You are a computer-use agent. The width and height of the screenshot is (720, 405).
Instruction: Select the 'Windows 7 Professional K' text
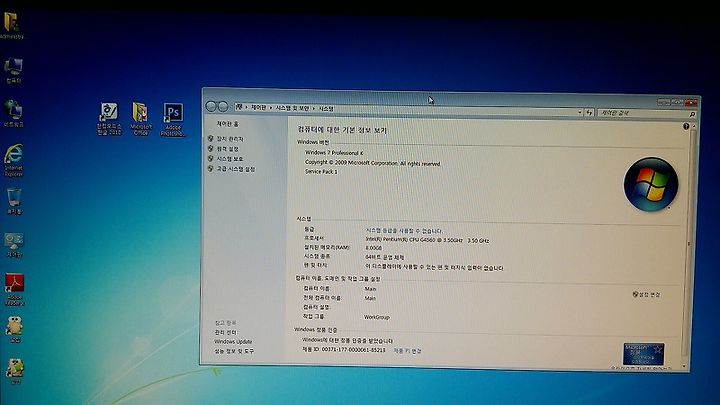coord(334,153)
